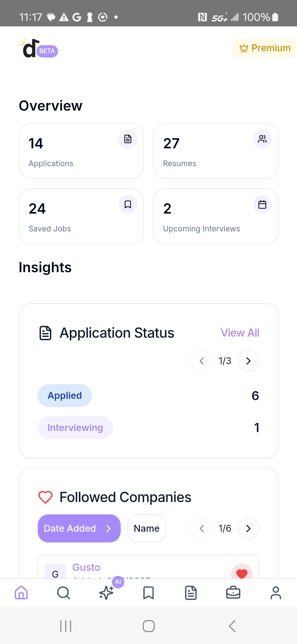
Task: Open the AI assistant sparkle icon
Action: 106,593
